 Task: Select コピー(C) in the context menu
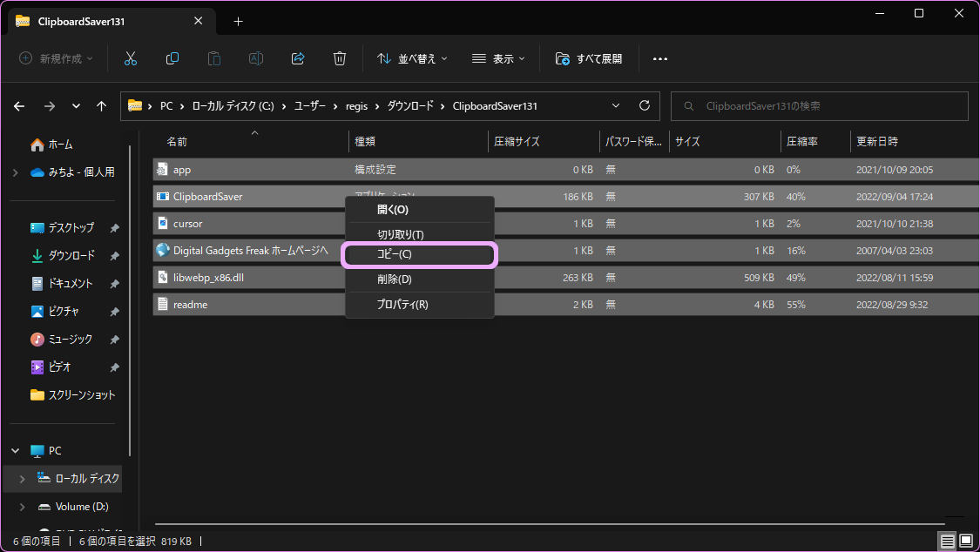(420, 254)
